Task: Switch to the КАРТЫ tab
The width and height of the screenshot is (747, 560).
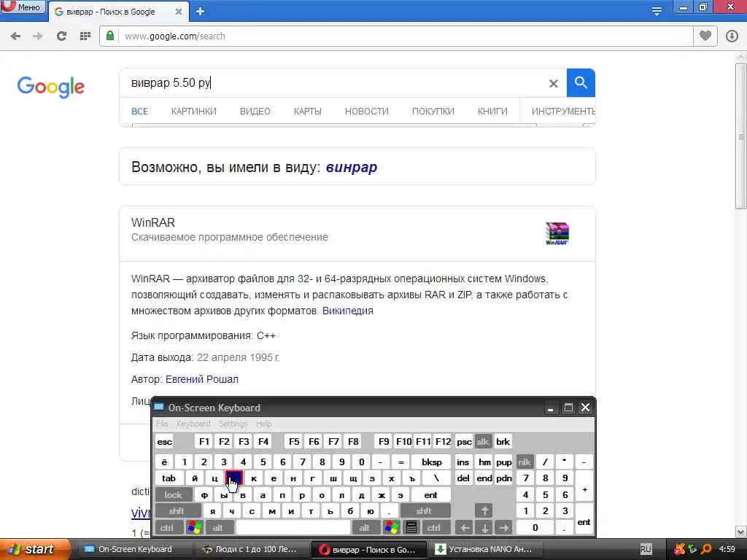Action: pyautogui.click(x=307, y=112)
